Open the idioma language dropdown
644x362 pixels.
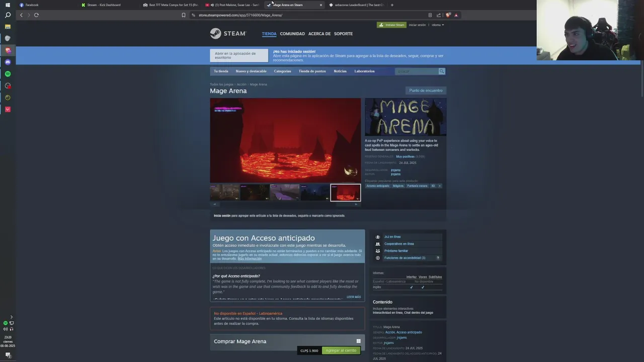point(438,25)
